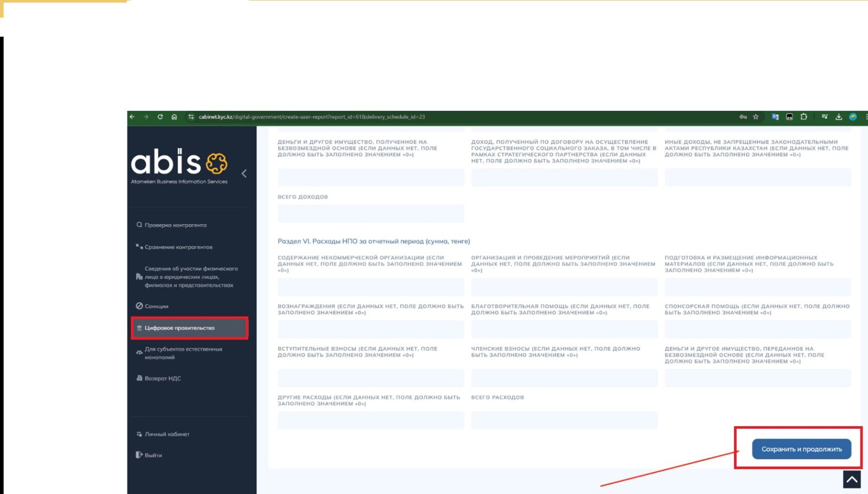Collapse the abis sidebar with chevron arrow
868x494 pixels.
pyautogui.click(x=244, y=174)
